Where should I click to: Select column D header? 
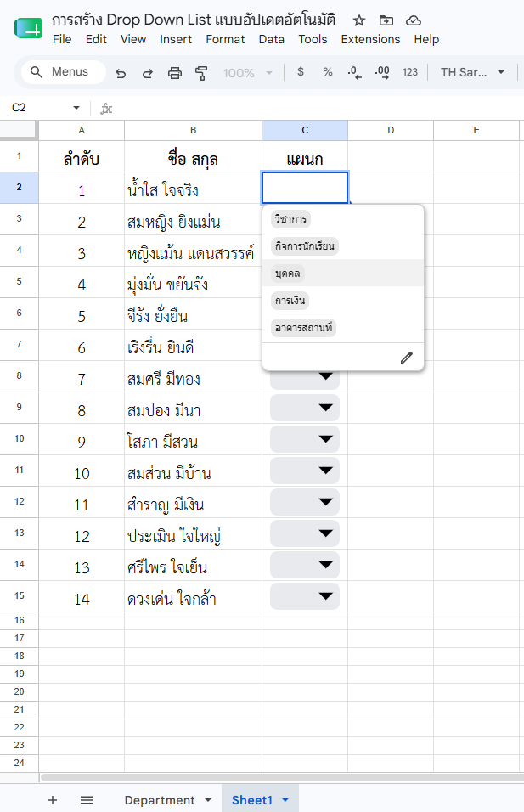point(391,131)
